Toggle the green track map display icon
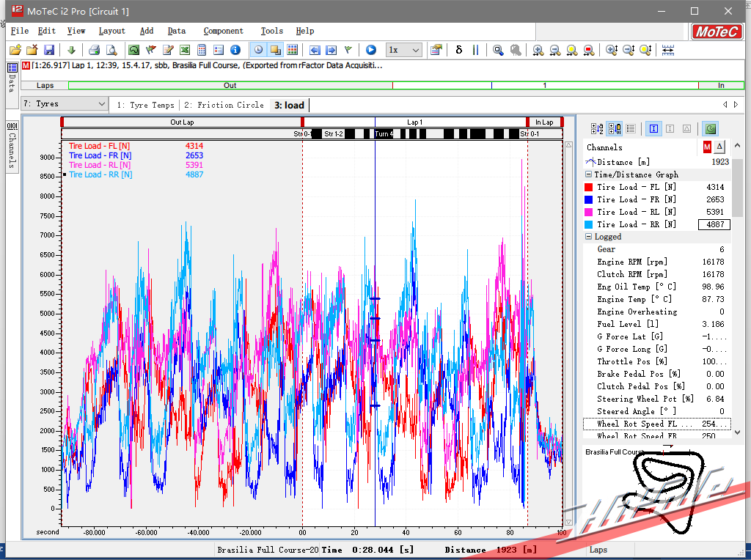Image resolution: width=751 pixels, height=560 pixels. pyautogui.click(x=711, y=128)
